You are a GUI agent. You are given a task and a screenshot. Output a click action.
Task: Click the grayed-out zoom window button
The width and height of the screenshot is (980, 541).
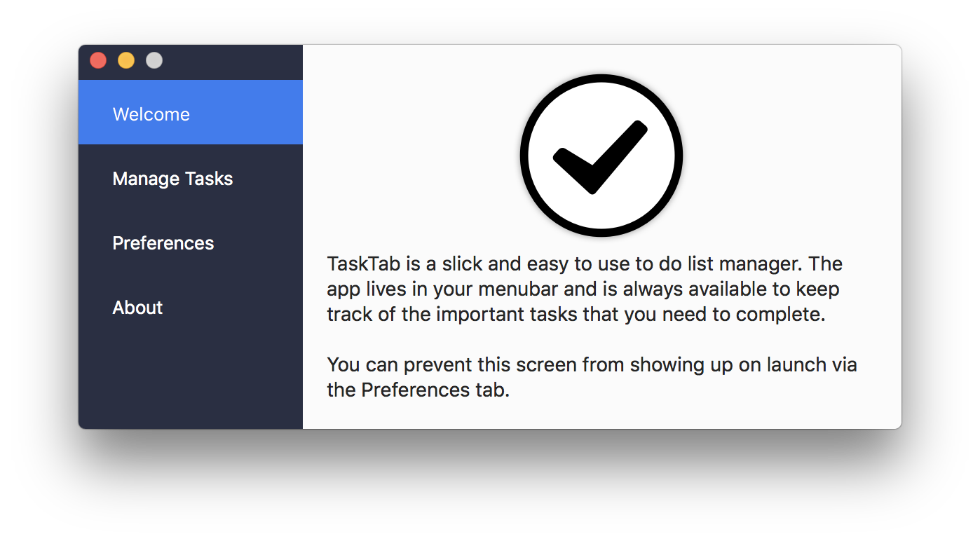click(x=154, y=61)
